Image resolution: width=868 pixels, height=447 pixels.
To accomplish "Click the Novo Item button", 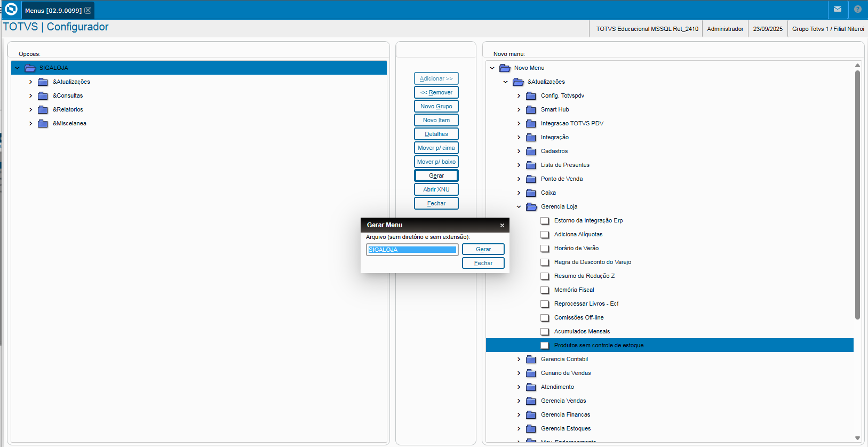I will point(436,120).
